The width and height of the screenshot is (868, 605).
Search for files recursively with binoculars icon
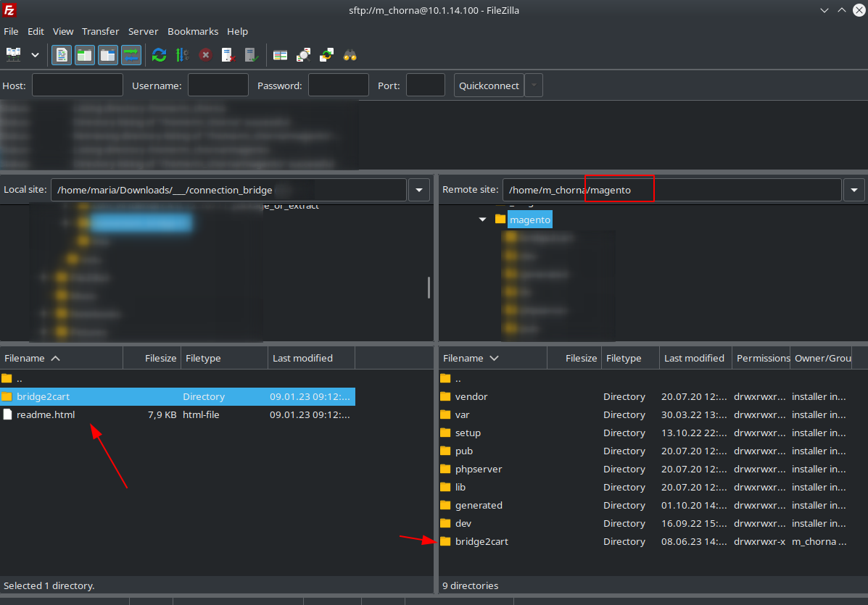350,55
